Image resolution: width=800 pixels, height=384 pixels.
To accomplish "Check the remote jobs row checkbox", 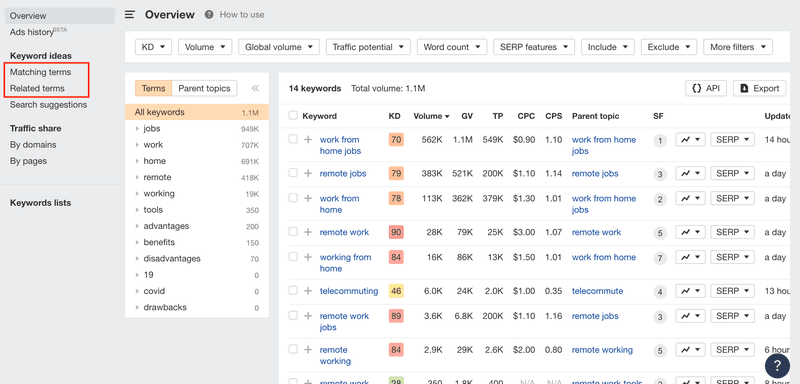I will (293, 173).
